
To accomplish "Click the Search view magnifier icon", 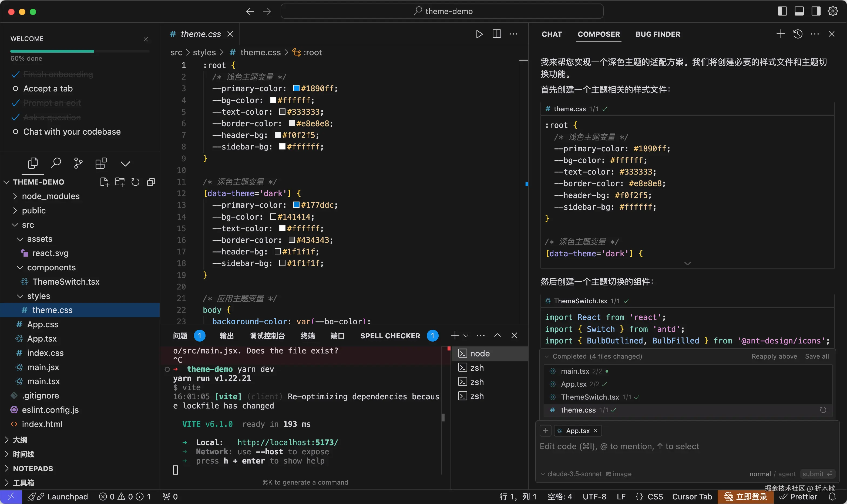I will point(56,163).
